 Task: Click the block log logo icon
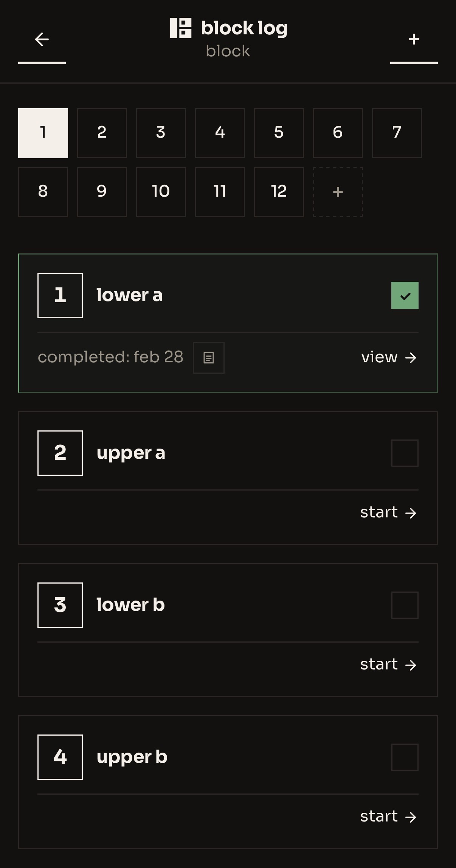click(x=181, y=28)
